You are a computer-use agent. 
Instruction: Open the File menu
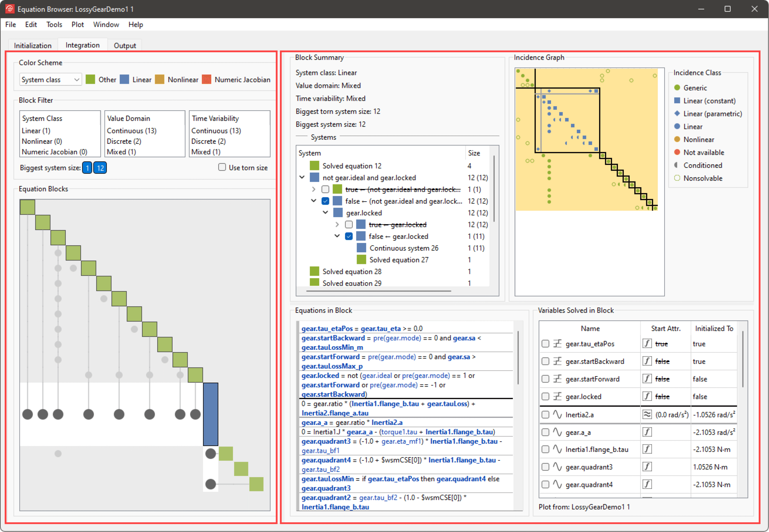[x=10, y=24]
